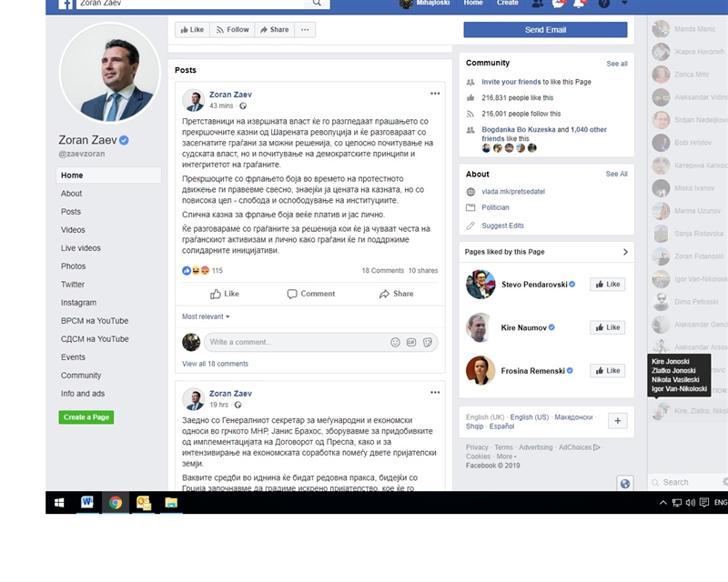Click Invite your friends link
728x582 pixels.
tap(511, 82)
